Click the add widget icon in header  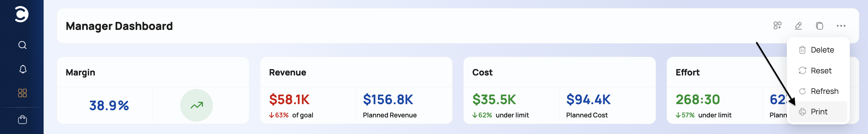click(x=777, y=26)
